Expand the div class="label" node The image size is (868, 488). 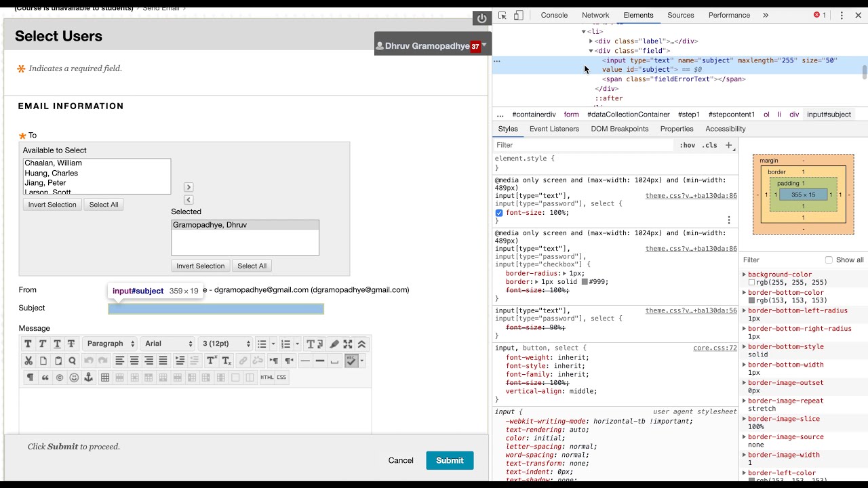[x=591, y=41]
